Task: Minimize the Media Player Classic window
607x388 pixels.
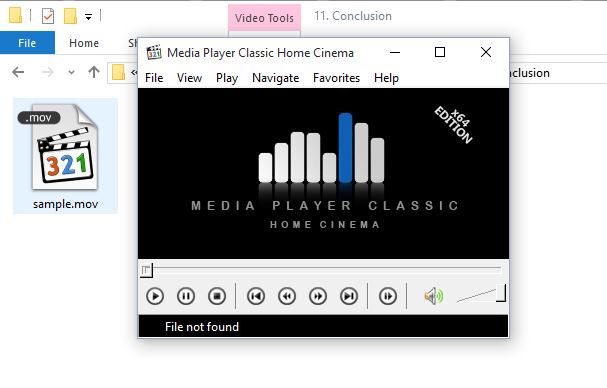Action: (395, 52)
